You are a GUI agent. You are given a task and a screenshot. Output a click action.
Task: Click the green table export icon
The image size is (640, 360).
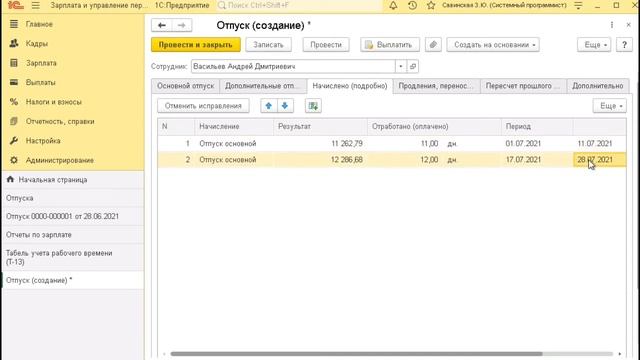pyautogui.click(x=313, y=106)
